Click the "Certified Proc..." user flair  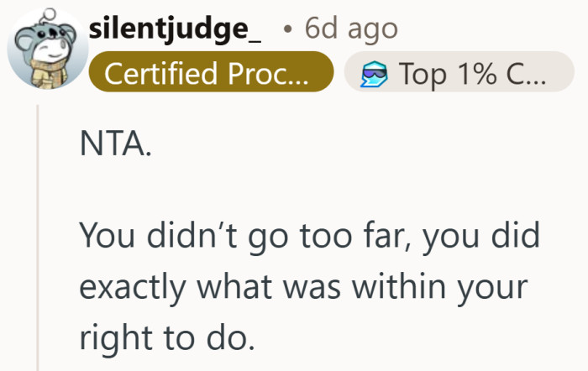[211, 75]
